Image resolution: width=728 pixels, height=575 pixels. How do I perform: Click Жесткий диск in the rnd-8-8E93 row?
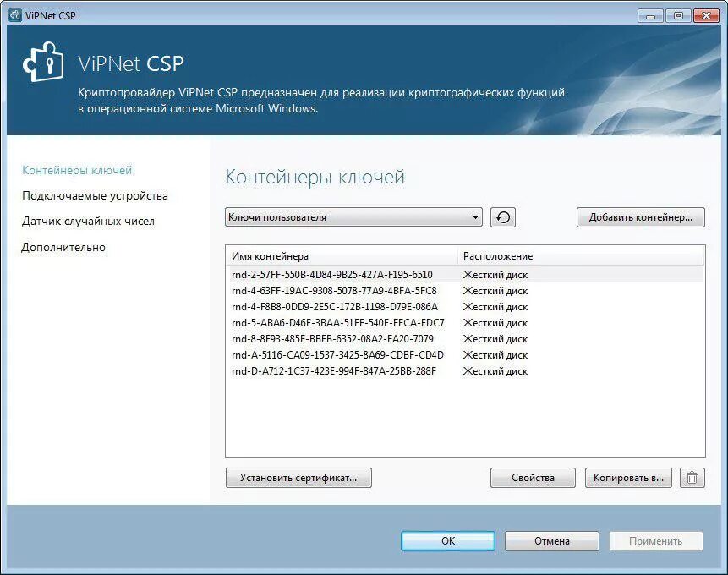tap(495, 339)
